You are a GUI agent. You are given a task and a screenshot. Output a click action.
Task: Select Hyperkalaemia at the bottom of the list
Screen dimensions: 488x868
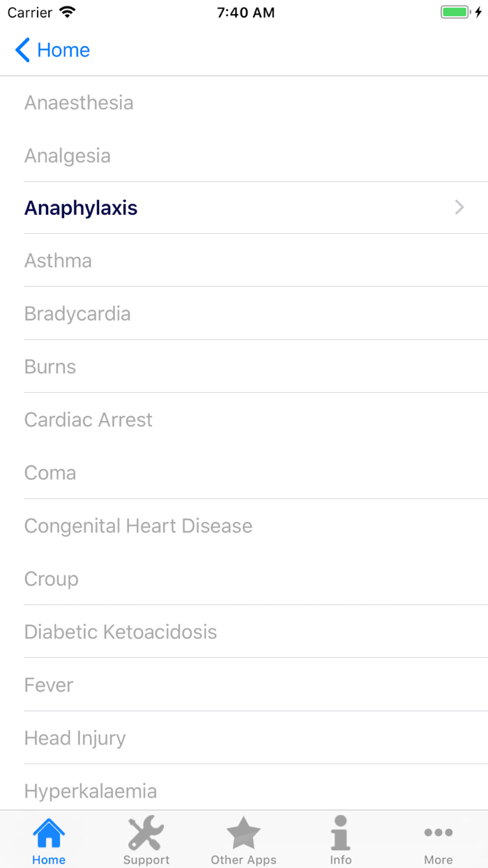[x=91, y=791]
